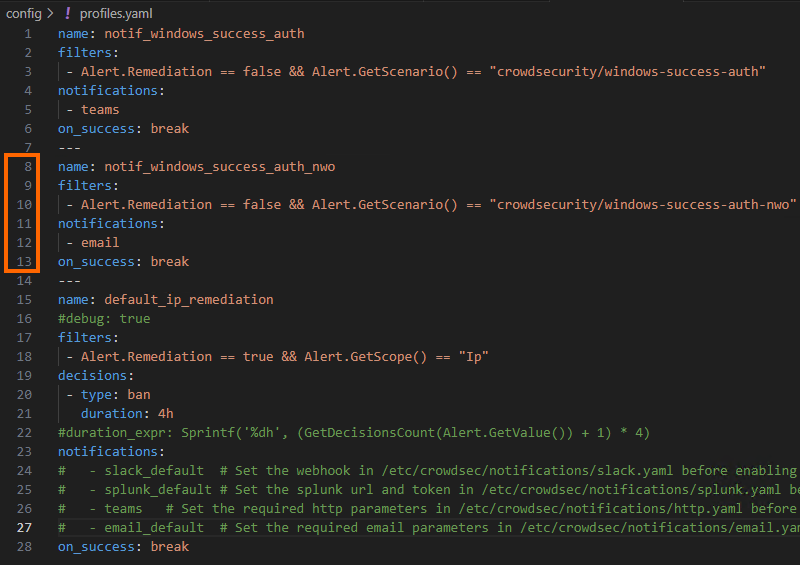
Task: Select line number 15 in gutter
Action: pos(26,299)
